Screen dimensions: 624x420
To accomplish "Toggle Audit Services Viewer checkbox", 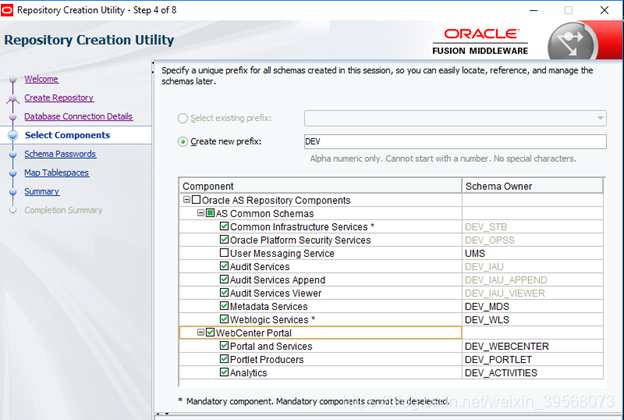I will [224, 293].
